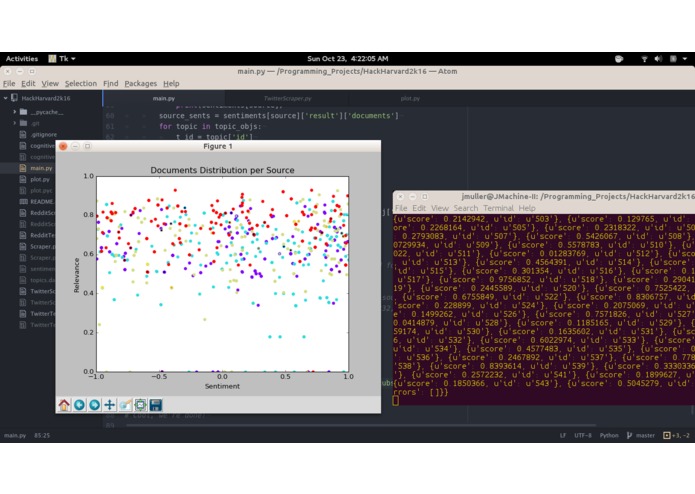The height and width of the screenshot is (494, 695).
Task: Change the LF line ending setting
Action: tap(563, 436)
